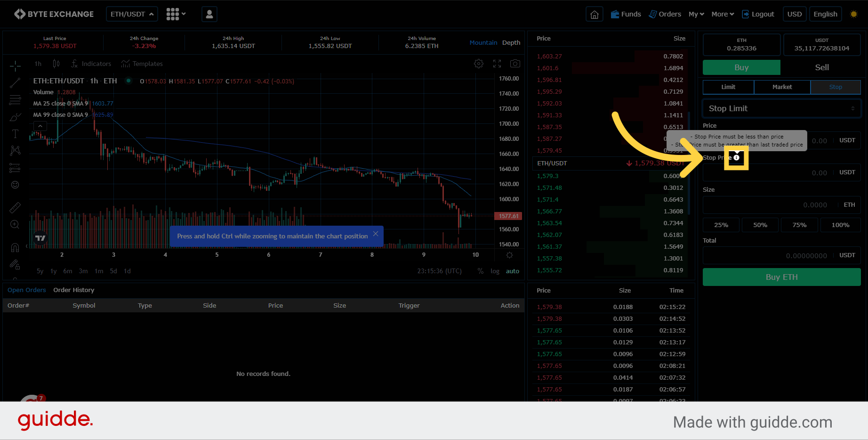Focus the Size ETH input field
The height and width of the screenshot is (440, 868).
(782, 204)
